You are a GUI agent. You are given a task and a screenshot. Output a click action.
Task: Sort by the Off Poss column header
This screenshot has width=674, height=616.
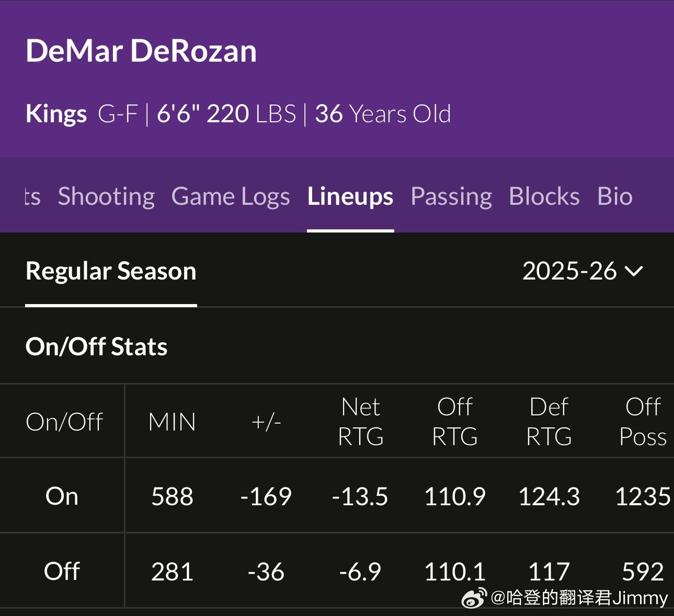643,422
